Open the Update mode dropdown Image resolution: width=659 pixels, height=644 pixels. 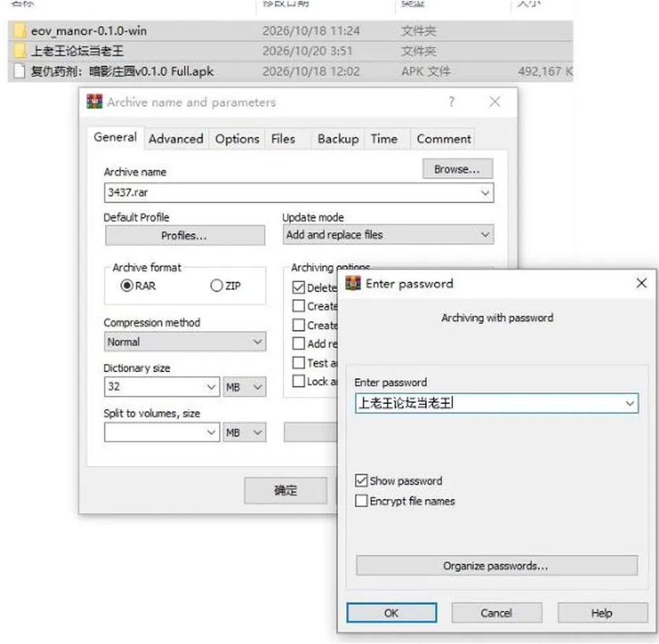[x=389, y=235]
